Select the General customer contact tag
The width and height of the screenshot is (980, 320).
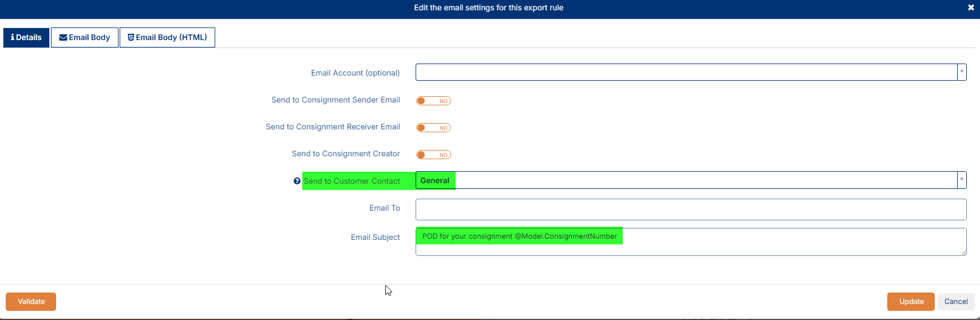(x=435, y=180)
